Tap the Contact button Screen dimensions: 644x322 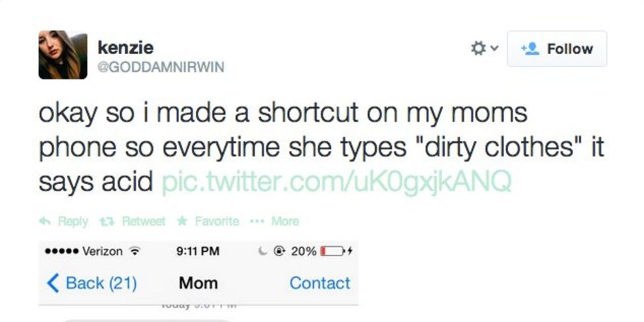(x=320, y=283)
